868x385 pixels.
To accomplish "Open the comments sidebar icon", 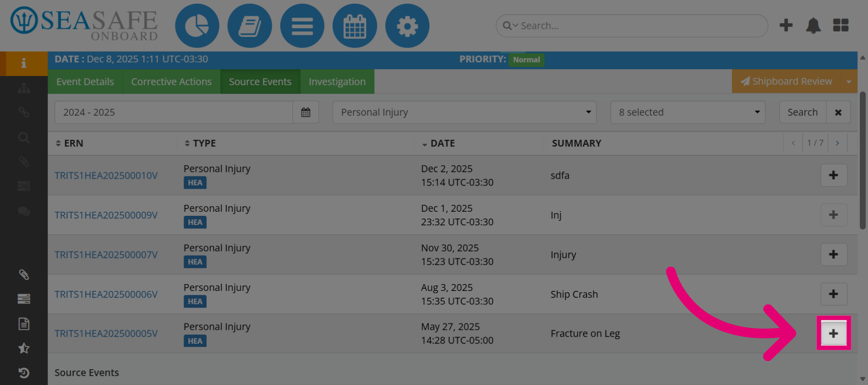I will coord(24,211).
